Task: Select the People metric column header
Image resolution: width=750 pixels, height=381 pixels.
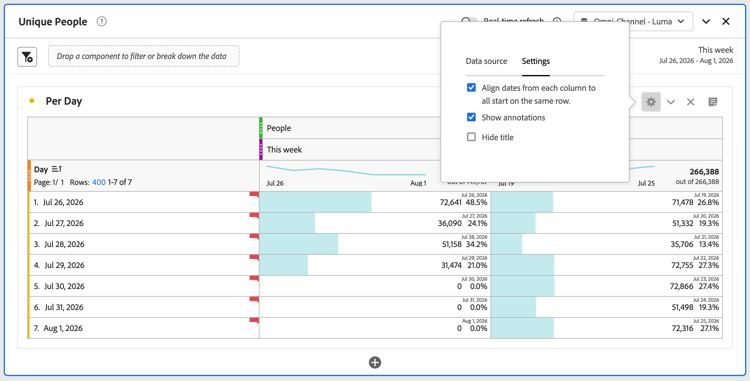Action: (x=279, y=128)
